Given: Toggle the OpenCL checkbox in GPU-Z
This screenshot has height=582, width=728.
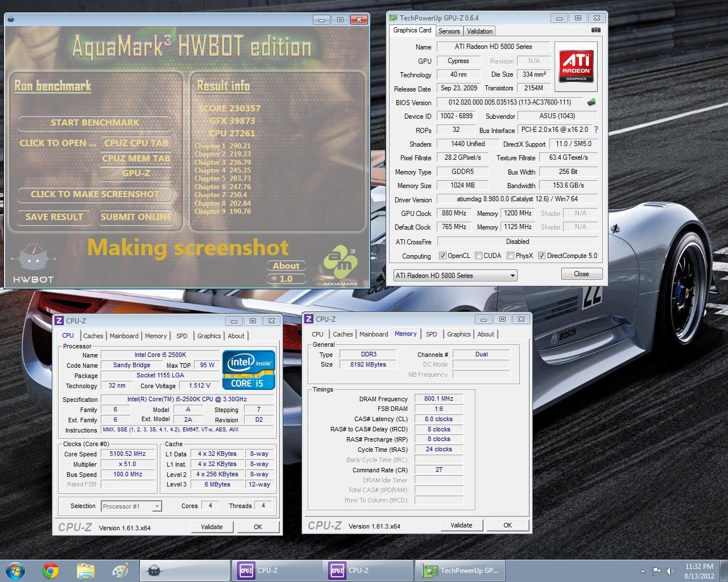Looking at the screenshot, I should 442,256.
